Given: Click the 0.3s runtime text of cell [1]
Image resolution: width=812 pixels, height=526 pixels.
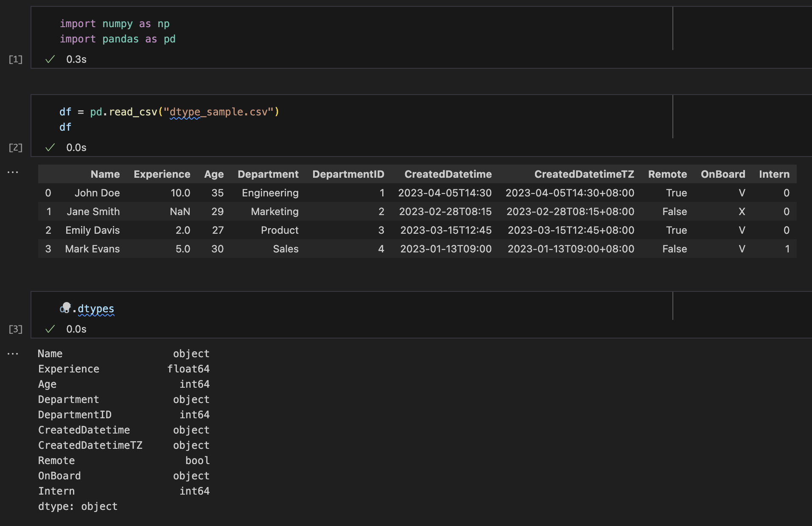Looking at the screenshot, I should coord(76,59).
